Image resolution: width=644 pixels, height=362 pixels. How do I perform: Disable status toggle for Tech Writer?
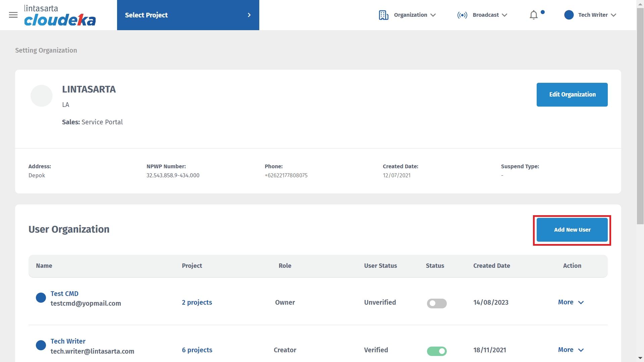click(x=436, y=351)
